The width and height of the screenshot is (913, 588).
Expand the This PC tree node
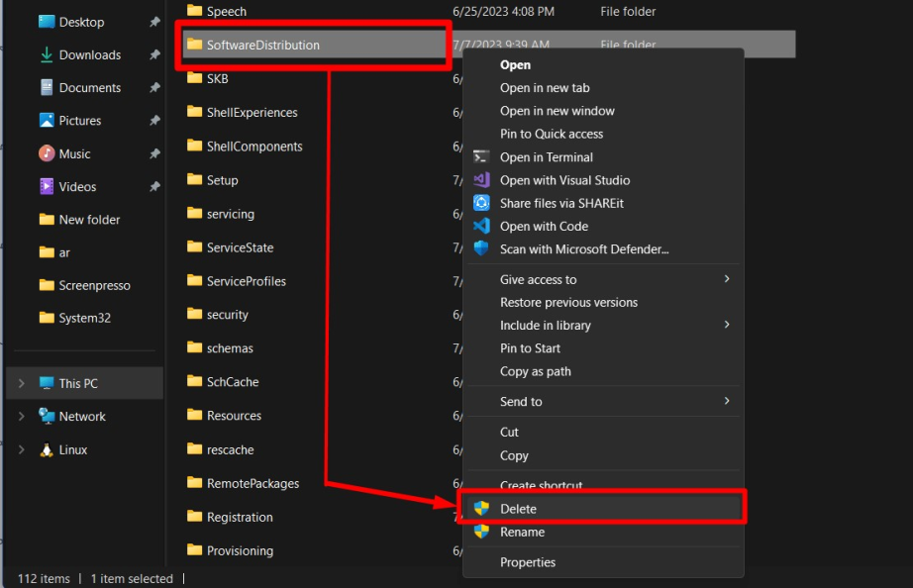pyautogui.click(x=22, y=383)
